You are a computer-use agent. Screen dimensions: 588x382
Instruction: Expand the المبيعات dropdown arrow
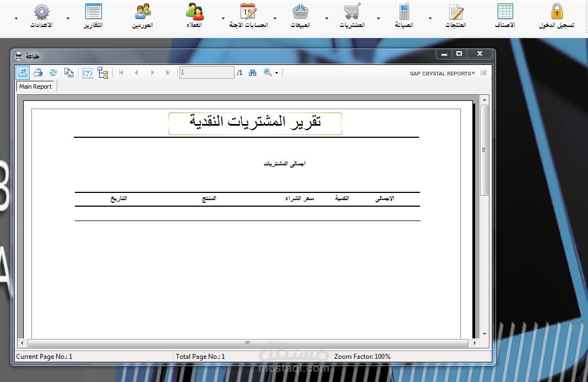click(275, 18)
